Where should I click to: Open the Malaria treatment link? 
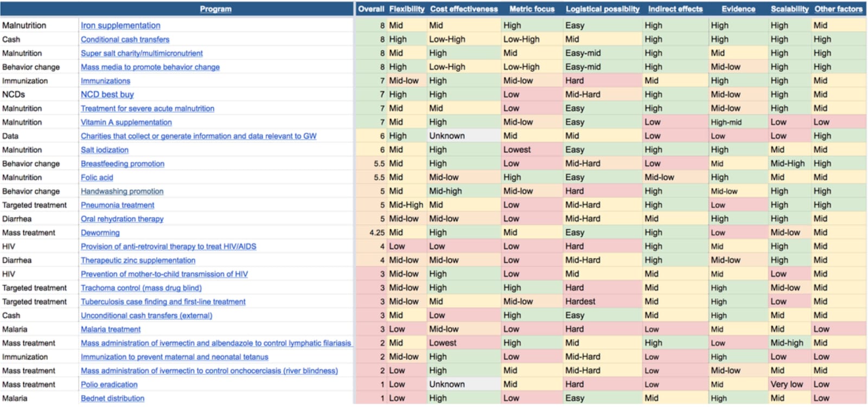pyautogui.click(x=111, y=329)
